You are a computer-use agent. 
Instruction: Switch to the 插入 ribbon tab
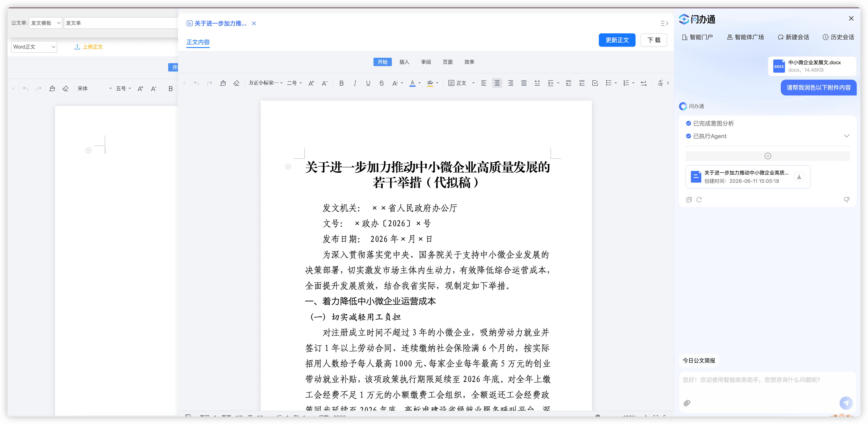pyautogui.click(x=404, y=62)
